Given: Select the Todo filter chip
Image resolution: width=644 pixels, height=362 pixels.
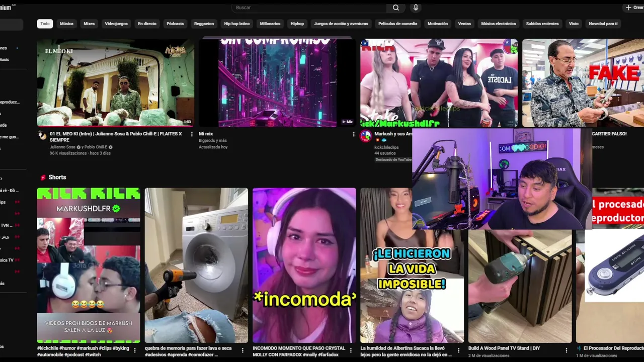Looking at the screenshot, I should coord(45,24).
